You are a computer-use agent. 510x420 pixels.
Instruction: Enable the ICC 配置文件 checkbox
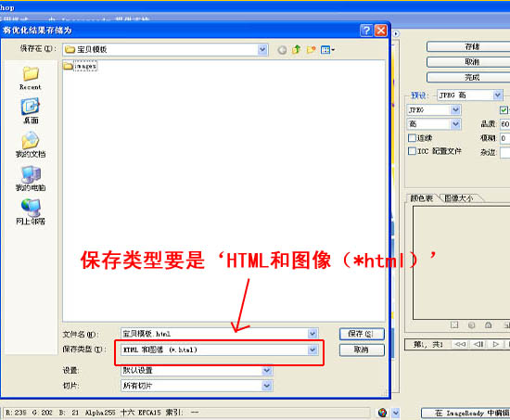point(412,151)
